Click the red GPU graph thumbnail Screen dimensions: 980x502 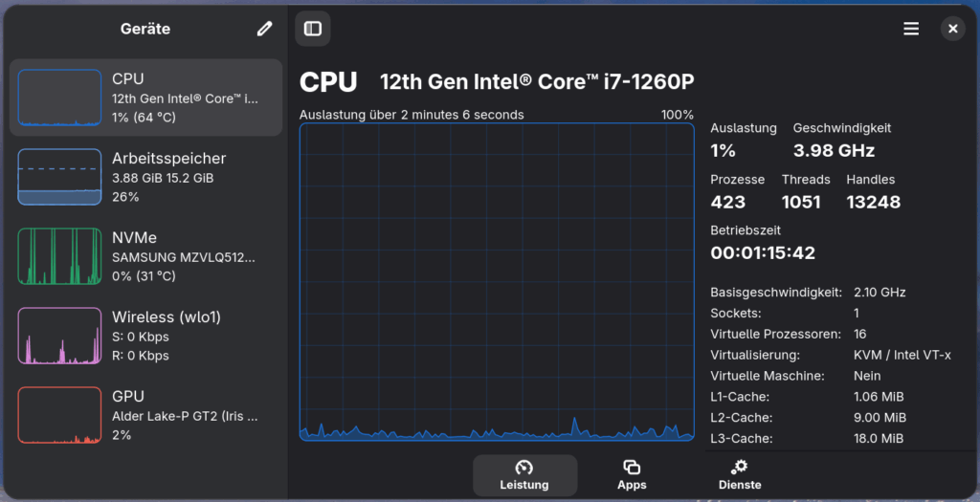pos(59,415)
